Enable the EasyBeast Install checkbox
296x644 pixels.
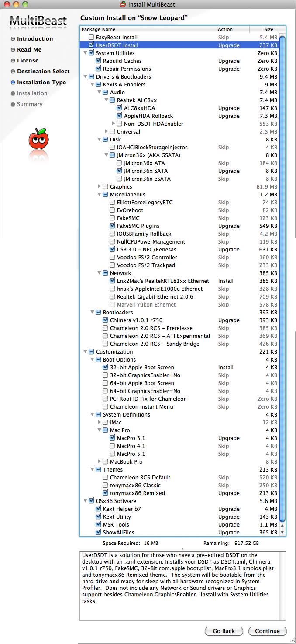coord(91,38)
